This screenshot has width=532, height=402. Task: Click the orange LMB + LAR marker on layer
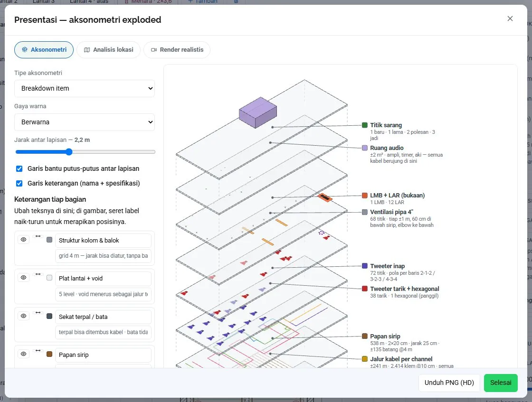point(325,197)
